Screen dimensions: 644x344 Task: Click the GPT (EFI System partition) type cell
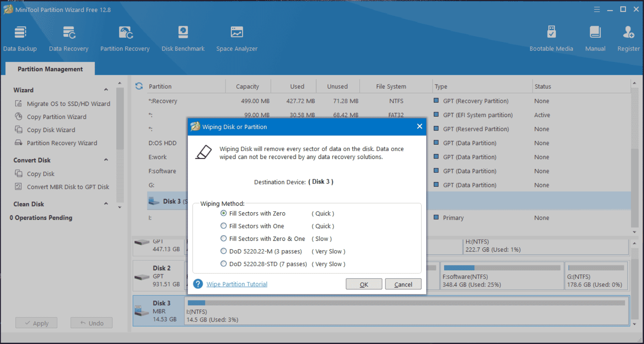point(478,115)
